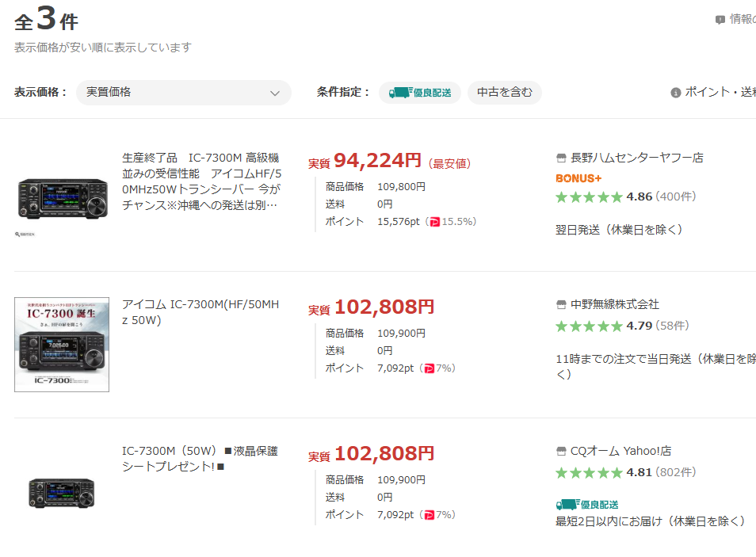View the 400件 reviews for 長野ハムセンター
This screenshot has width=756, height=557.
point(676,196)
